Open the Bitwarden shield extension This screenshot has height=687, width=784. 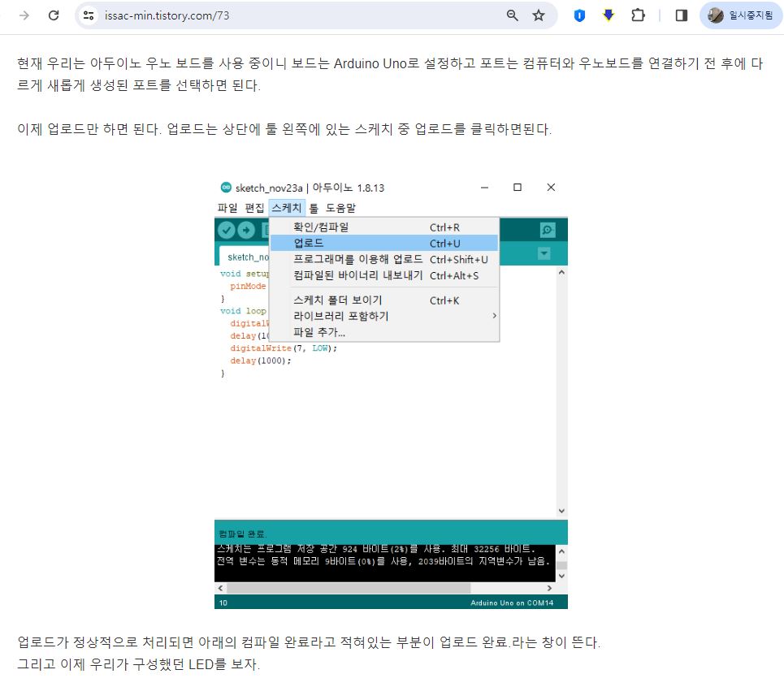tap(579, 15)
